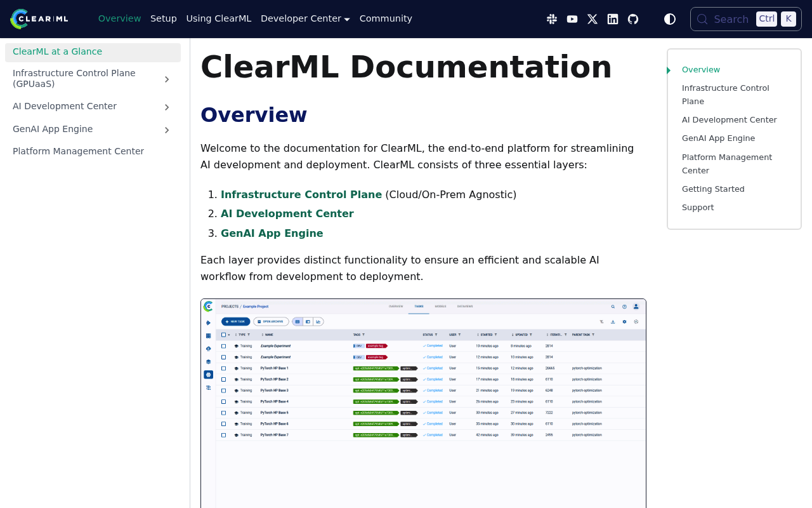This screenshot has width=812, height=508.
Task: Click the Overview section heading
Action: pos(254,115)
